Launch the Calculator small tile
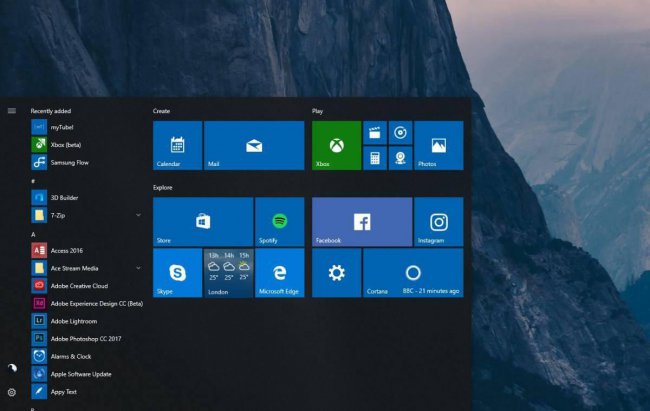This screenshot has width=650, height=411. click(375, 158)
